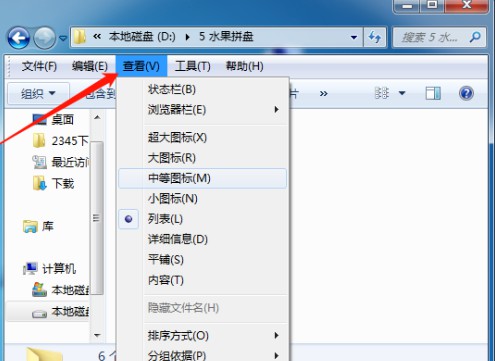
Task: Select 桌面 in the navigation pane
Action: (x=53, y=119)
